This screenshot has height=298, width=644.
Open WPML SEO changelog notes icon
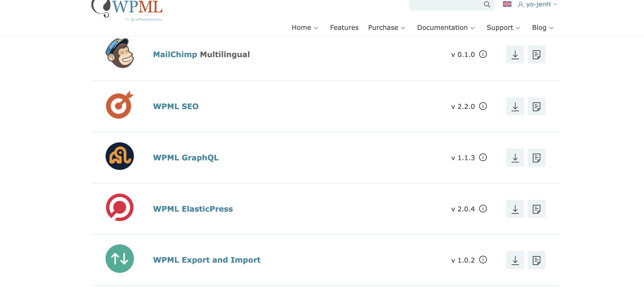[536, 106]
